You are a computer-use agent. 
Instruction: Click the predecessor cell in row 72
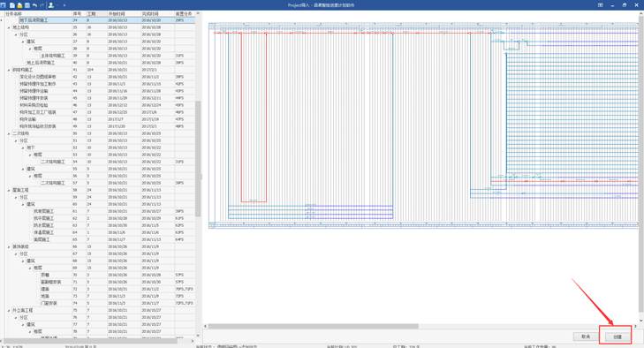click(185, 289)
